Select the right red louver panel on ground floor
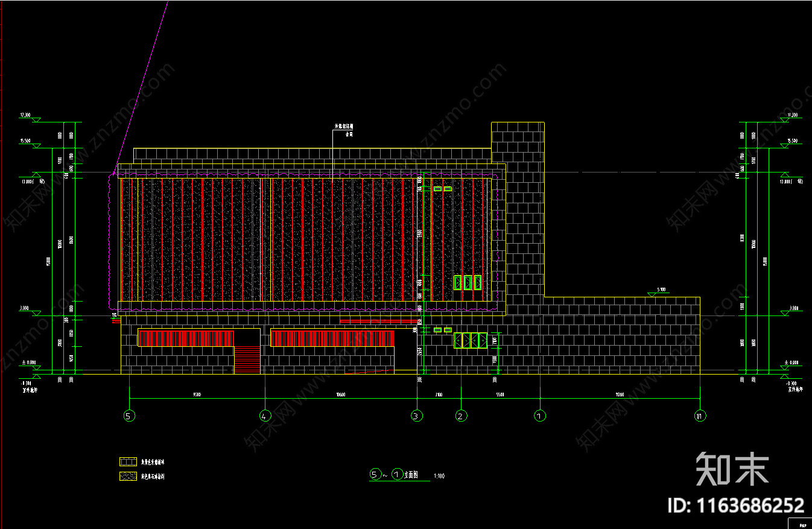The height and width of the screenshot is (529, 812). click(x=332, y=338)
